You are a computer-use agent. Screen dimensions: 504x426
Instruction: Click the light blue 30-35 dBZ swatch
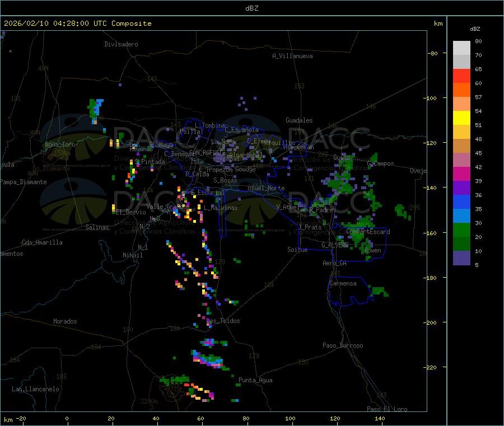pos(461,216)
